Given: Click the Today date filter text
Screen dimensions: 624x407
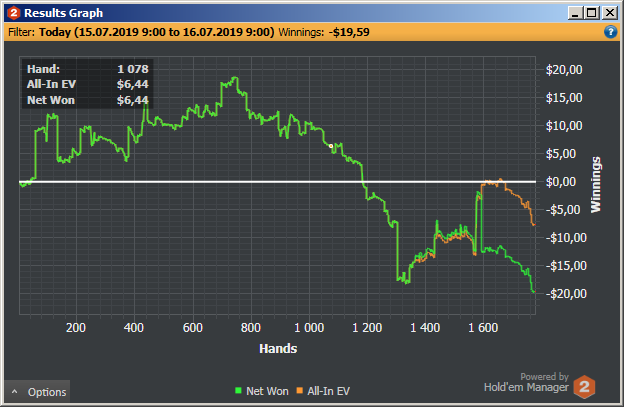Looking at the screenshot, I should coord(156,32).
